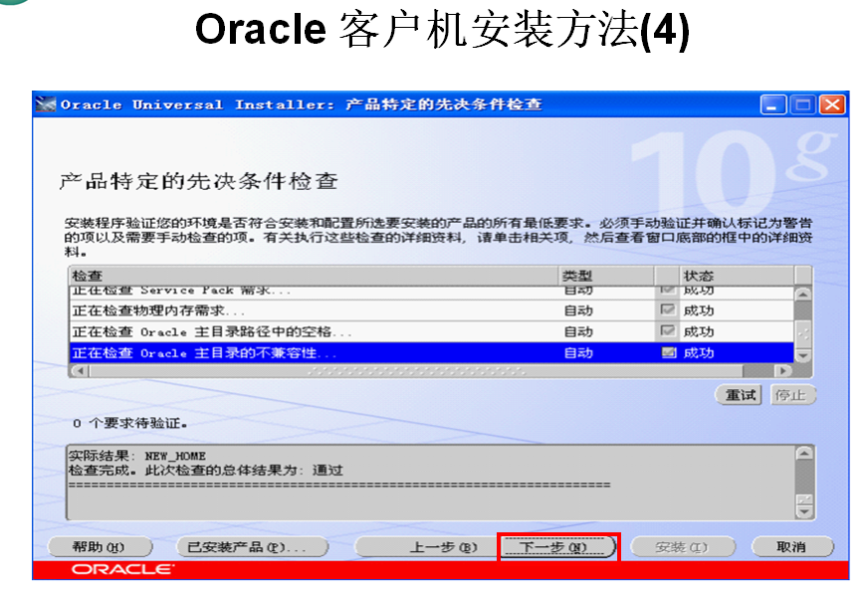Click the 检查 column header
Image resolution: width=868 pixels, height=593 pixels.
coord(314,276)
